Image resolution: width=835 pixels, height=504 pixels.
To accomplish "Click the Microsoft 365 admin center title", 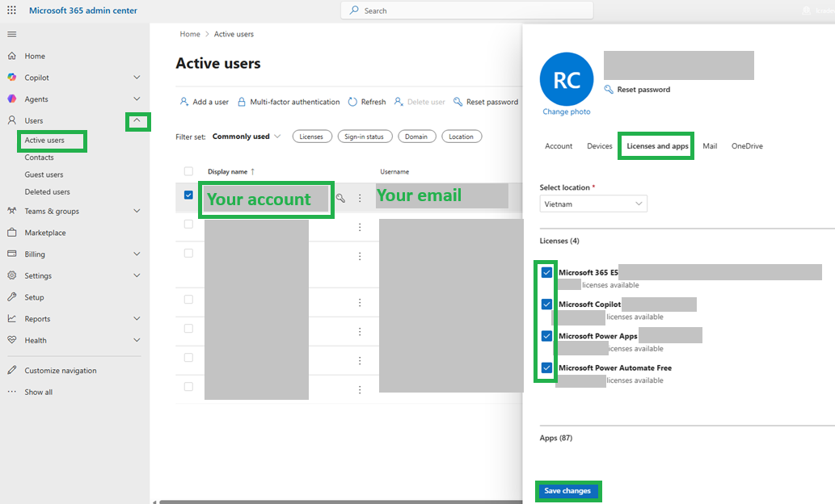I will coord(83,10).
